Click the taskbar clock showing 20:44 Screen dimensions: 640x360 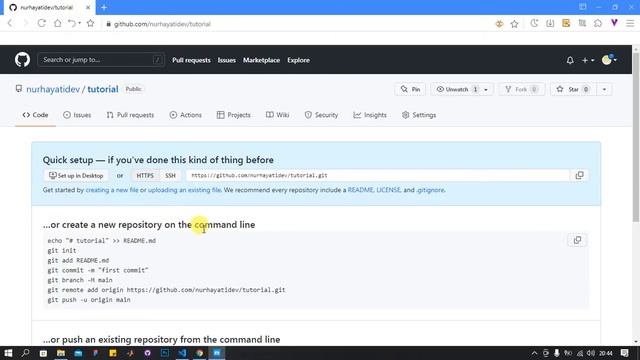point(606,353)
